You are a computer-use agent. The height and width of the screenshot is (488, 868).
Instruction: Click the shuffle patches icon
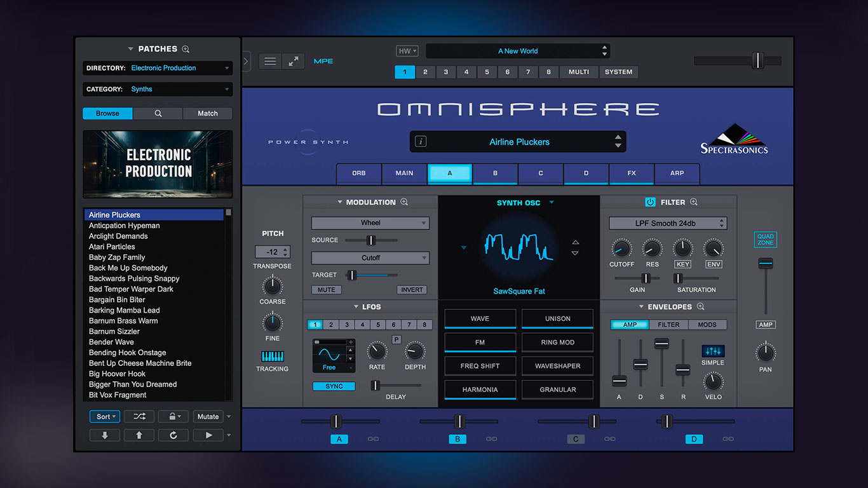(x=139, y=417)
